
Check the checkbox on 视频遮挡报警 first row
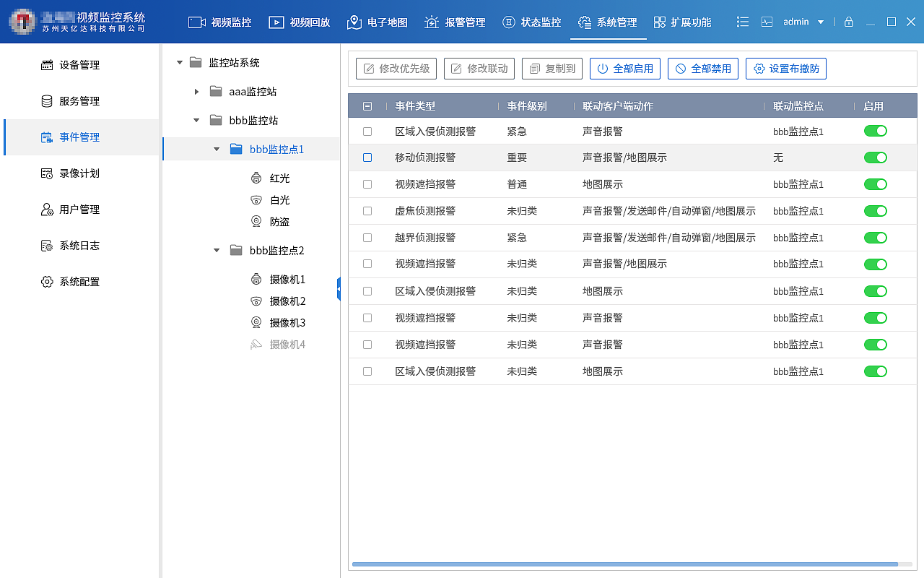367,184
